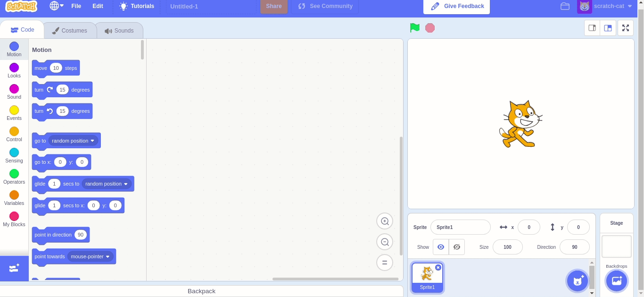Screen dimensions: 644x297
Task: Click the Add Extension button
Action: (14, 268)
